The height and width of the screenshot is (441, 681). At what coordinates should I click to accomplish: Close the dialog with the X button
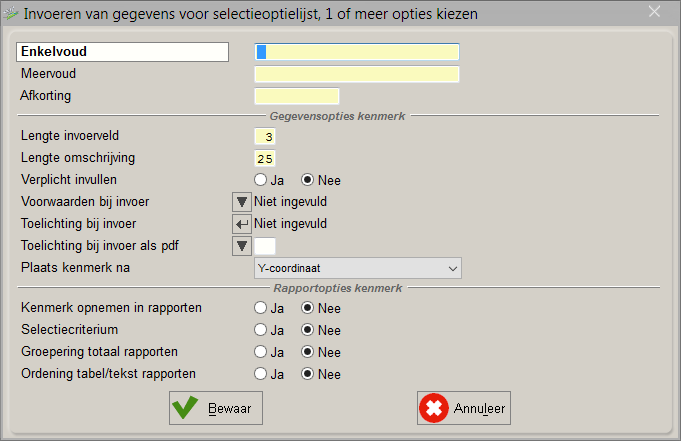(x=655, y=12)
